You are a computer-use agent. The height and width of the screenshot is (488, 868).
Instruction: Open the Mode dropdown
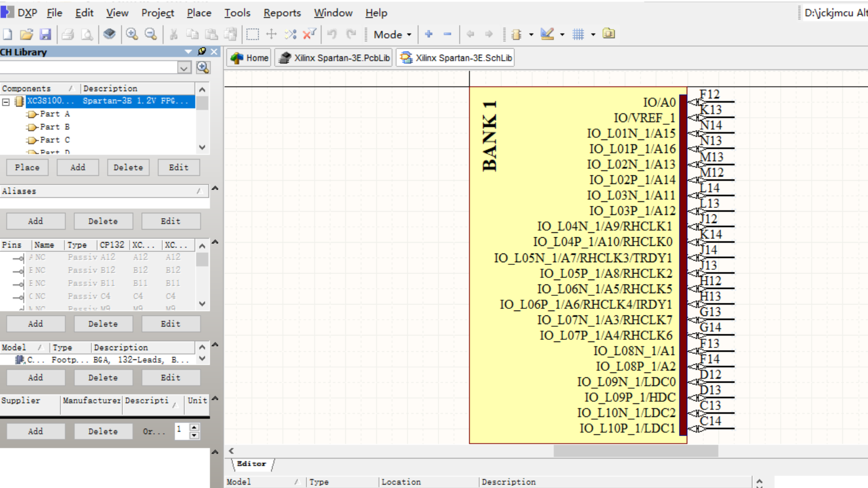[392, 34]
